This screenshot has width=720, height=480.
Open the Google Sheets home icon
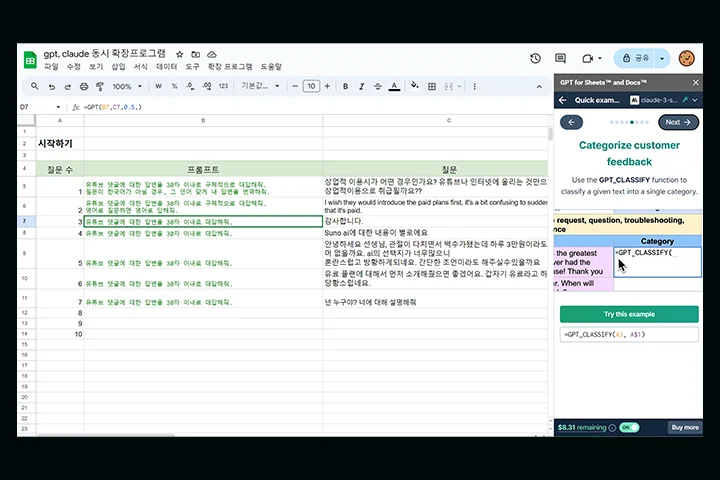(x=30, y=60)
